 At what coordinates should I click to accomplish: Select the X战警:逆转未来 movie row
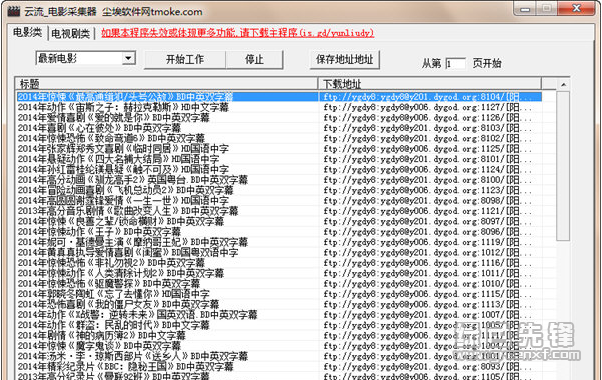coord(279,314)
